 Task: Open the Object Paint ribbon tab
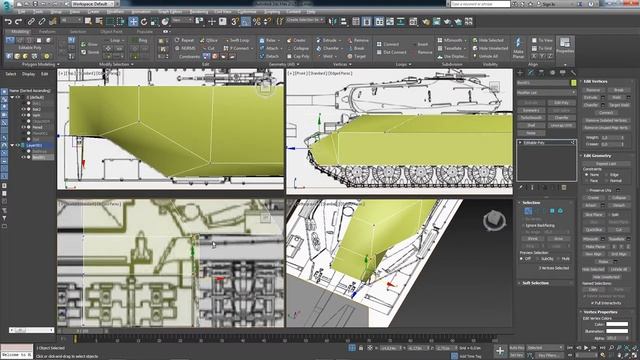(x=111, y=31)
